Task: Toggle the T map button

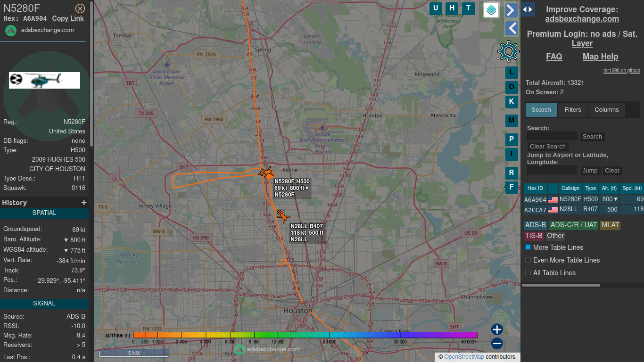Action: [468, 8]
